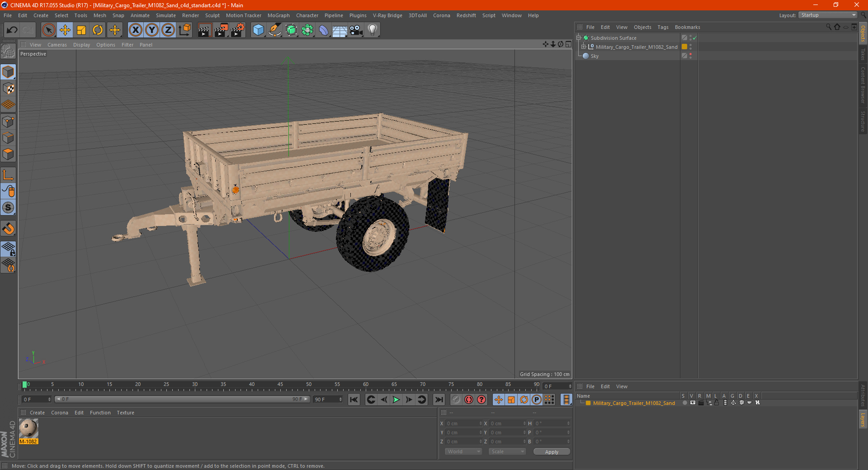The image size is (868, 470).
Task: Toggle layer visibility eye in Layers panel
Action: [x=693, y=403]
